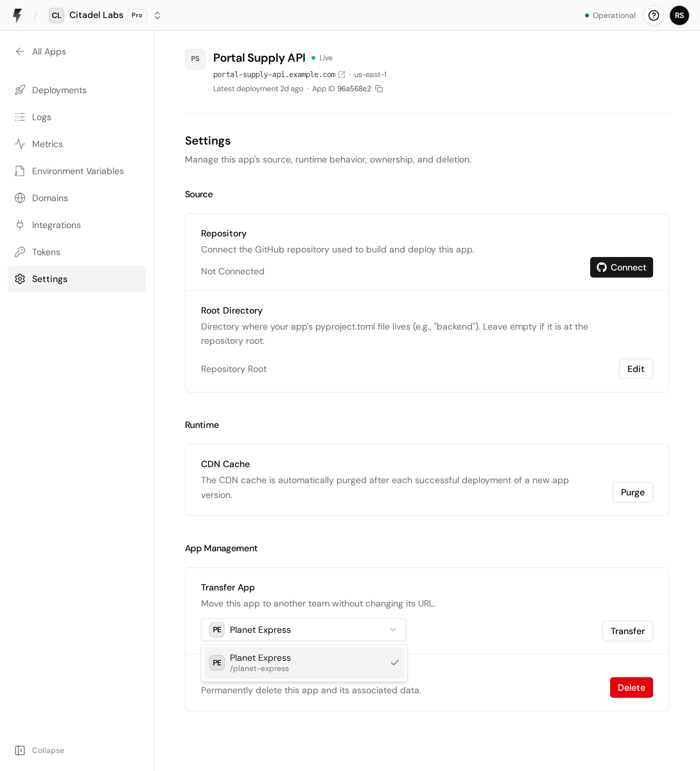Open Metrics in the sidebar

pyautogui.click(x=76, y=144)
